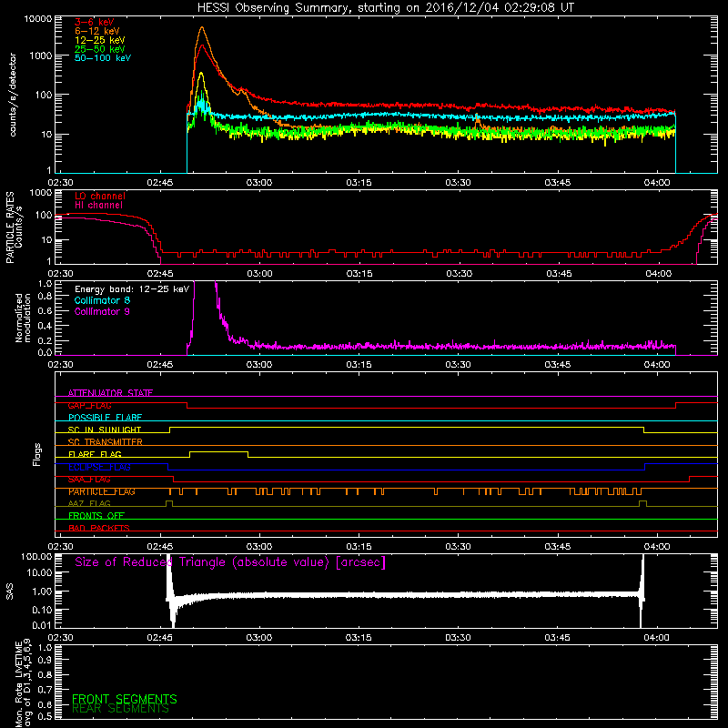Click the 10000 tick on counts axis
This screenshot has width=728, height=728.
click(x=38, y=19)
